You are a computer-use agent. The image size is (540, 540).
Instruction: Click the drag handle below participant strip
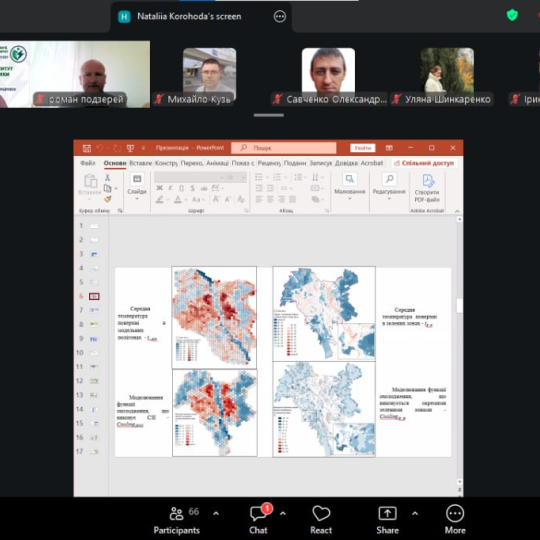click(x=269, y=115)
